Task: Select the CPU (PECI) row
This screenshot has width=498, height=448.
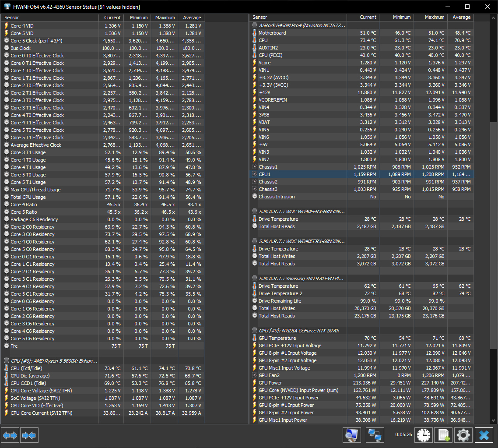Action: 362,55
